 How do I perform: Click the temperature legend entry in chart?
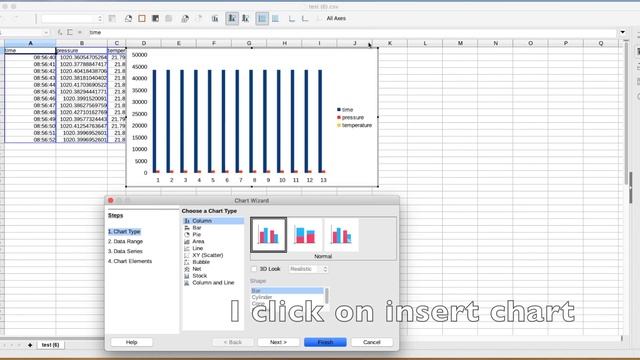(x=354, y=125)
